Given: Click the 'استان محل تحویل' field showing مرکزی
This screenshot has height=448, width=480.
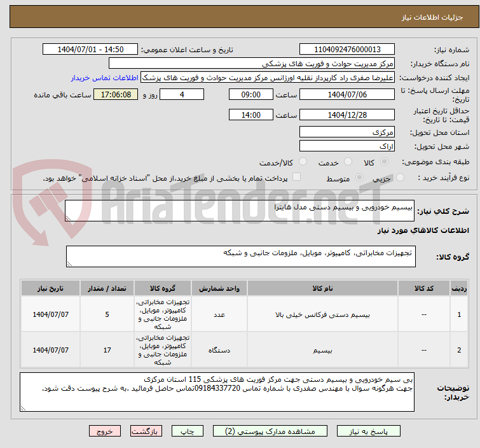Looking at the screenshot, I should coord(346,132).
